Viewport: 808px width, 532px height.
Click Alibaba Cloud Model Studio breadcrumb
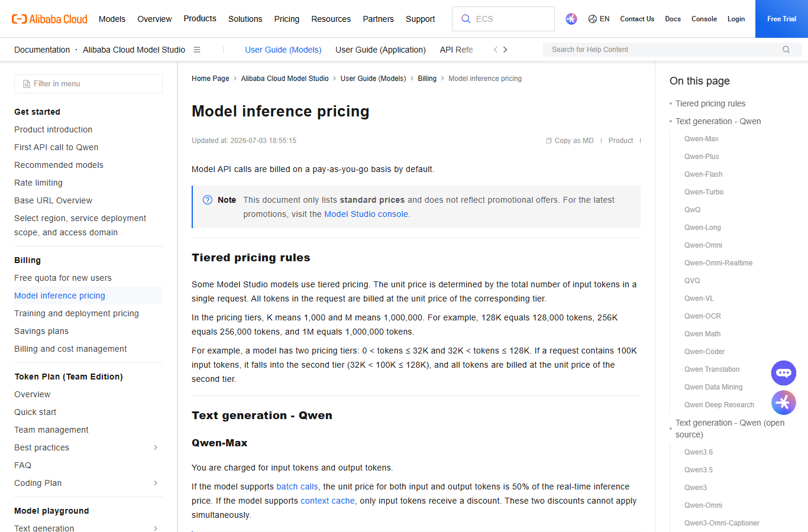click(x=285, y=79)
